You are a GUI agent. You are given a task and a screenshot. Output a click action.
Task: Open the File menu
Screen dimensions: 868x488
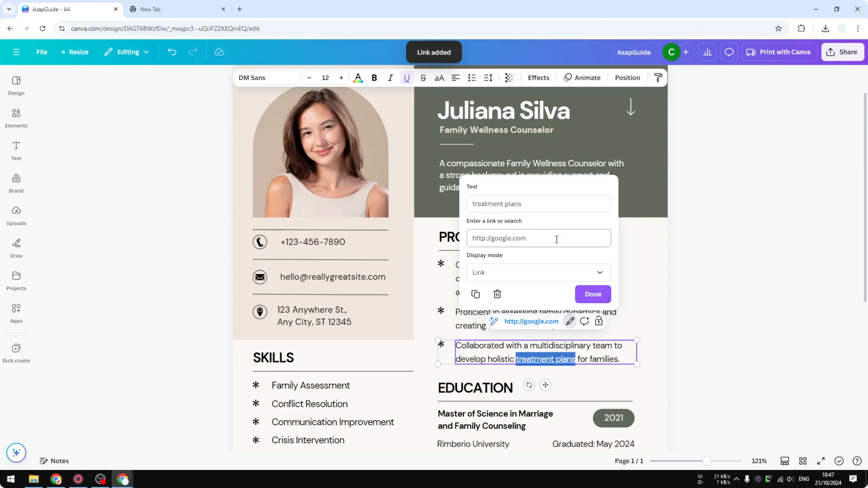click(42, 52)
